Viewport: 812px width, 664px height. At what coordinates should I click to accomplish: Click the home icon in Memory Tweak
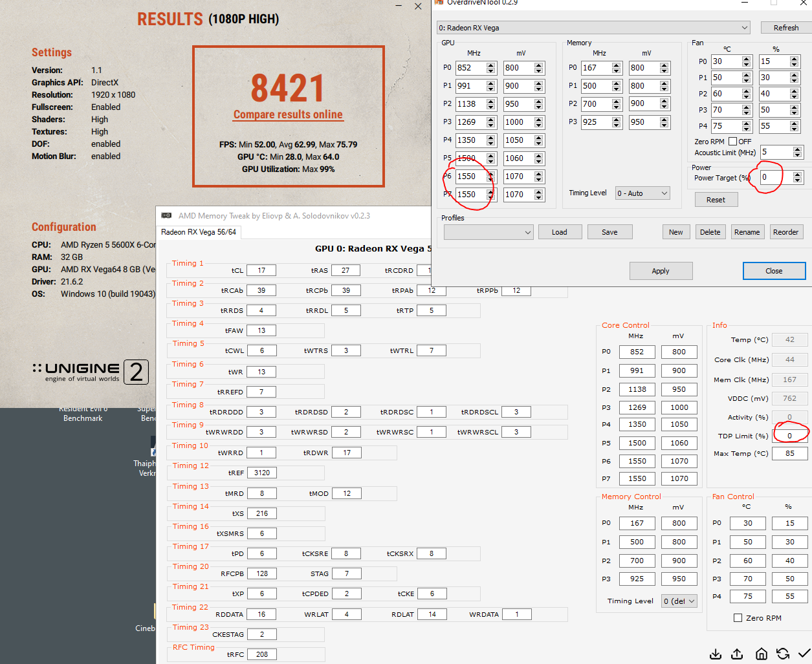tap(762, 654)
